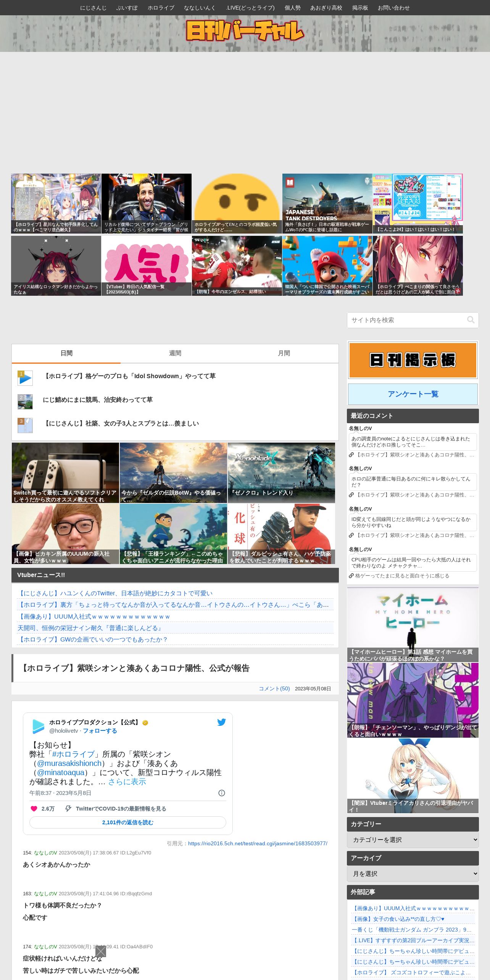
Task: Open the rio2016.5ch.net source link
Action: 258,843
